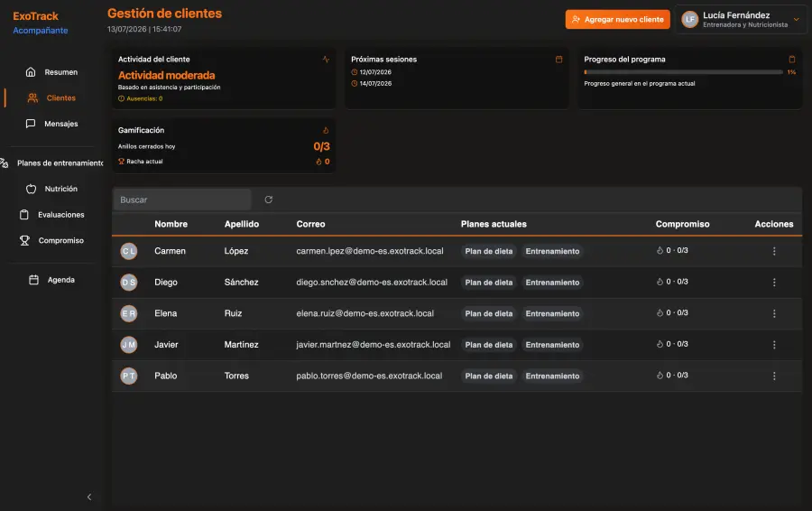This screenshot has height=511, width=812.
Task: Click the clipboard icon in Progreso del programa
Action: pyautogui.click(x=792, y=59)
